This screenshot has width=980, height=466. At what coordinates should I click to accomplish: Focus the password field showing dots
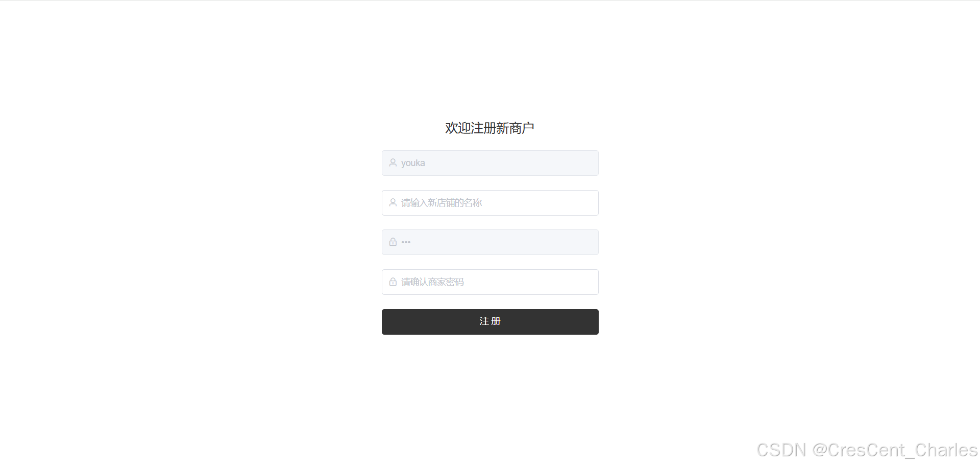click(490, 242)
